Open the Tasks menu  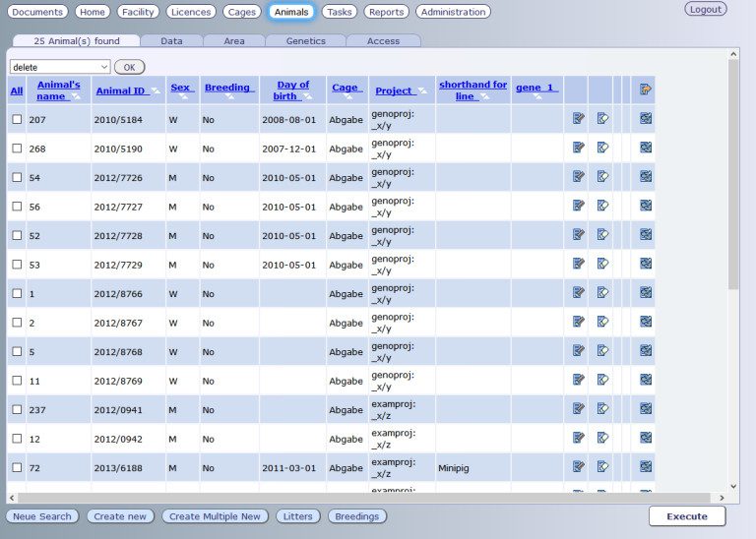tap(340, 12)
